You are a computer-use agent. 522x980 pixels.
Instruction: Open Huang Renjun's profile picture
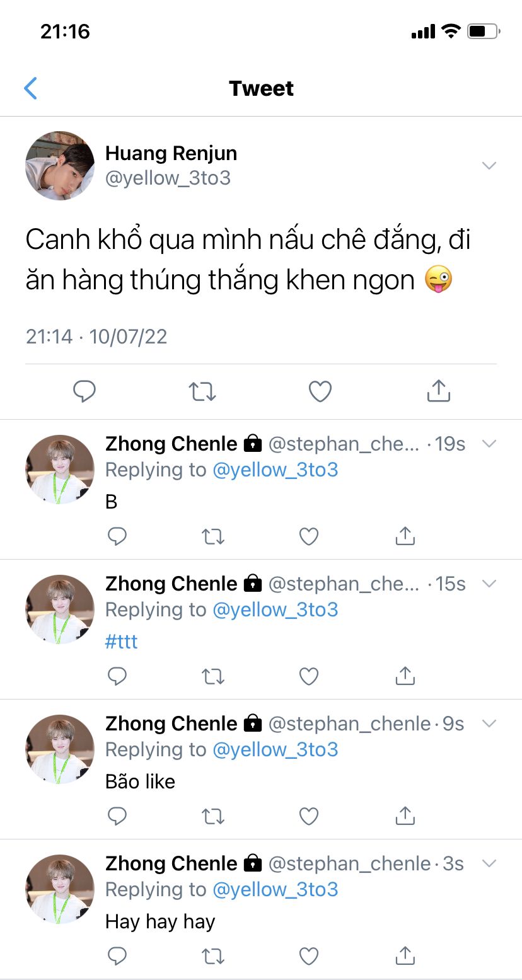(x=60, y=166)
